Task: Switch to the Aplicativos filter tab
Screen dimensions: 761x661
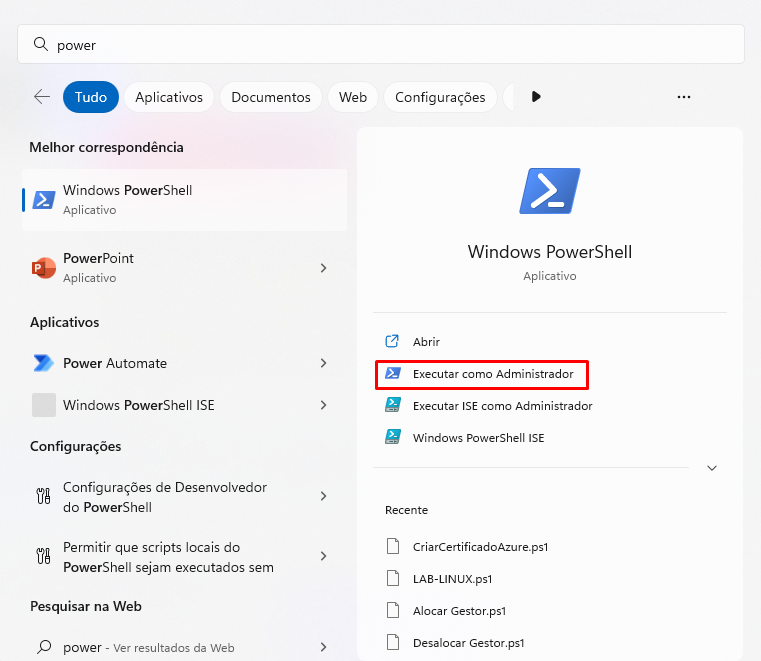Action: (169, 97)
